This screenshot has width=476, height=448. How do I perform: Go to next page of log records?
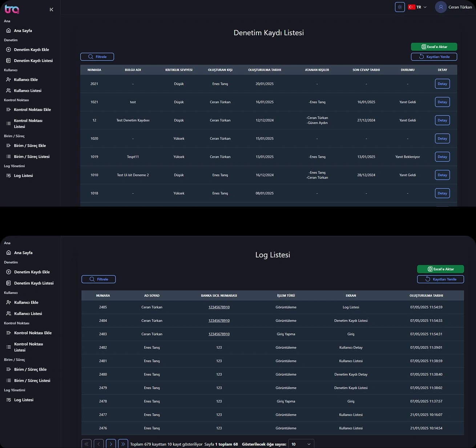pos(111,444)
